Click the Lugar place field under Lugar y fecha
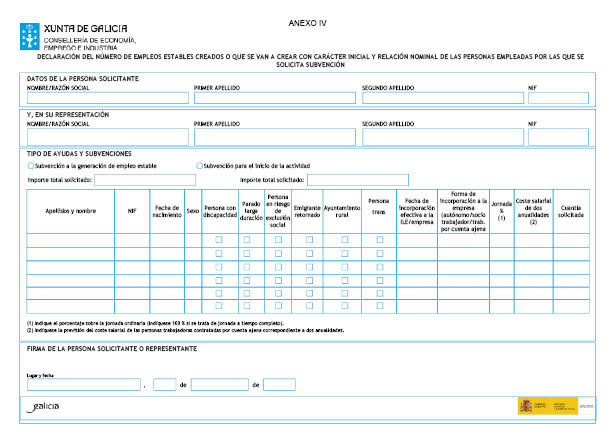The width and height of the screenshot is (615, 439). [x=84, y=384]
